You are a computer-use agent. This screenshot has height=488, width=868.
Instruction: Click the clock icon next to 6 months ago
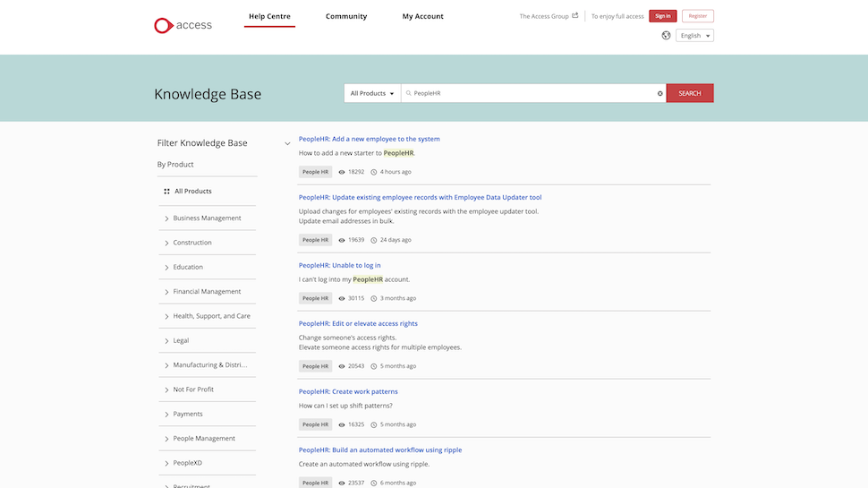374,483
